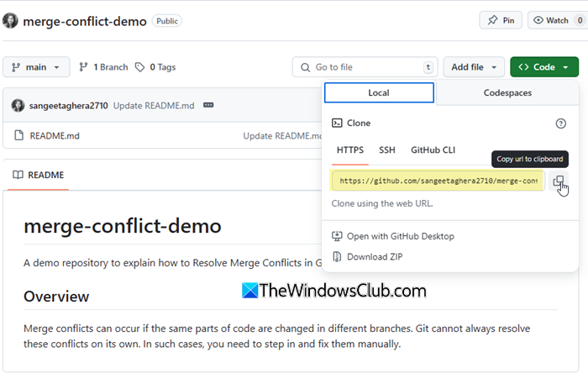Click the 't' shortcut key hint in search

pyautogui.click(x=428, y=67)
